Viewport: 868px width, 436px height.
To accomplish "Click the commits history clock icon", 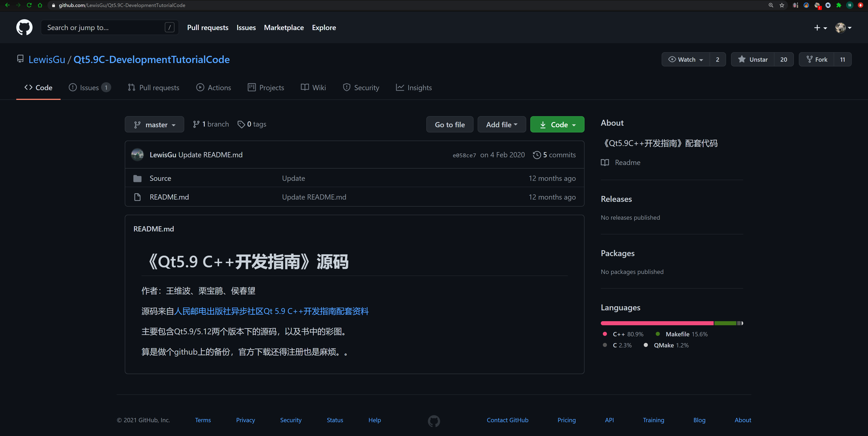I will click(x=537, y=155).
